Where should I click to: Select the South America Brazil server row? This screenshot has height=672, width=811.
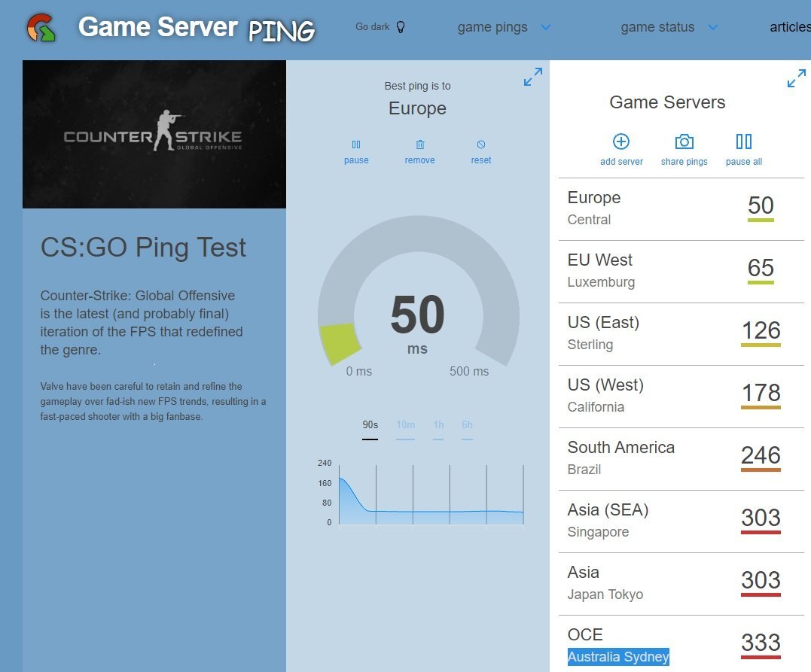[x=681, y=459]
